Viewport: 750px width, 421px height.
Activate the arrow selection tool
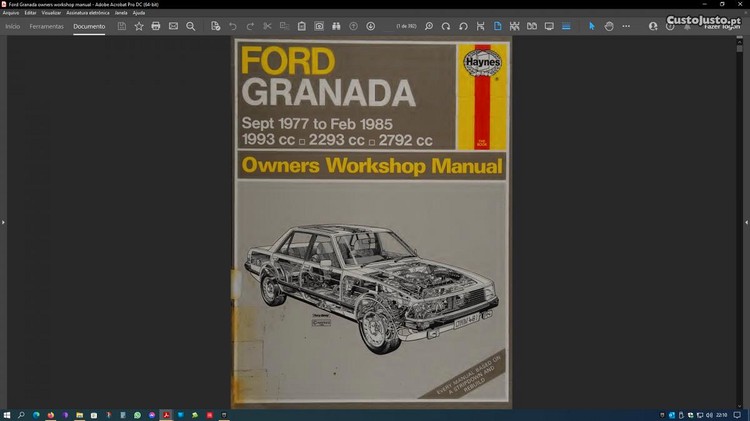[591, 26]
